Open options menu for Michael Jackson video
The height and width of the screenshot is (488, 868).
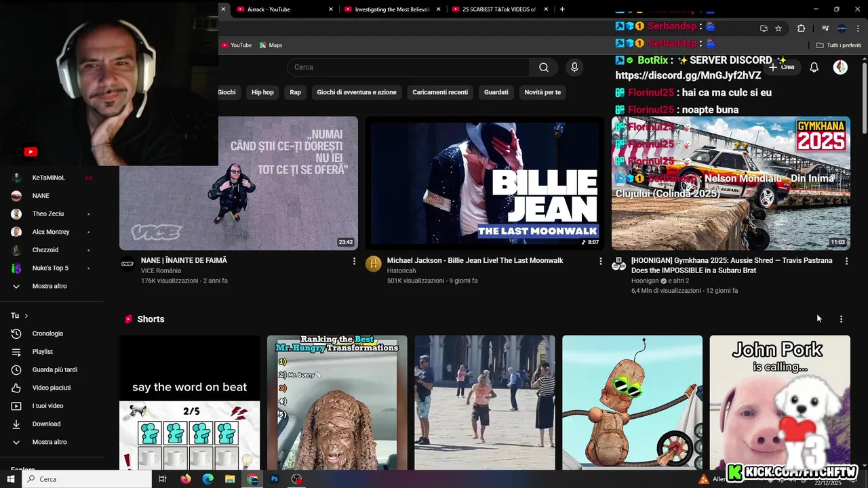point(600,261)
